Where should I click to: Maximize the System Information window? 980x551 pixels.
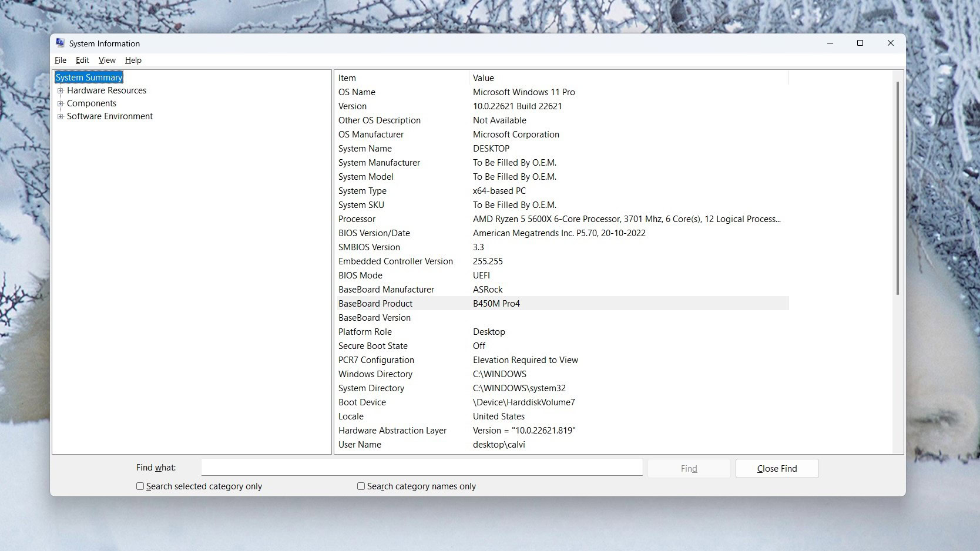pos(860,43)
